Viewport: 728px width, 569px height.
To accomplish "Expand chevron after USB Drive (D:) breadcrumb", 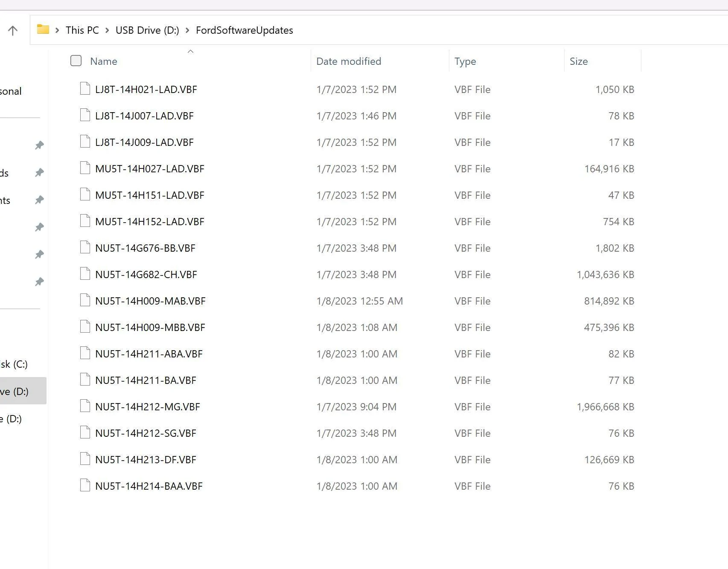I will (x=187, y=30).
